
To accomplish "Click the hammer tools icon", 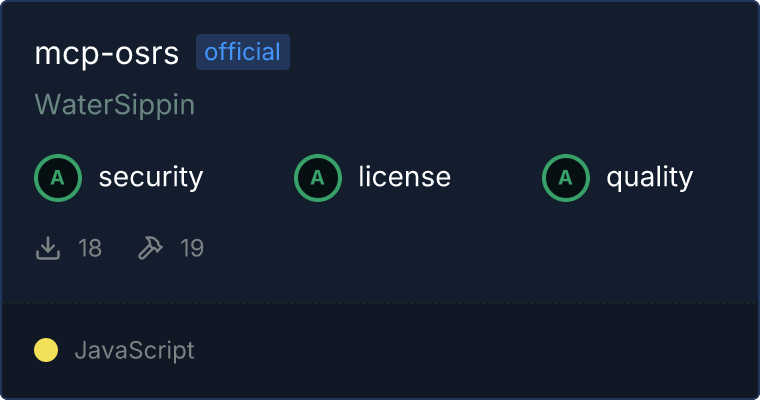I will coord(150,248).
